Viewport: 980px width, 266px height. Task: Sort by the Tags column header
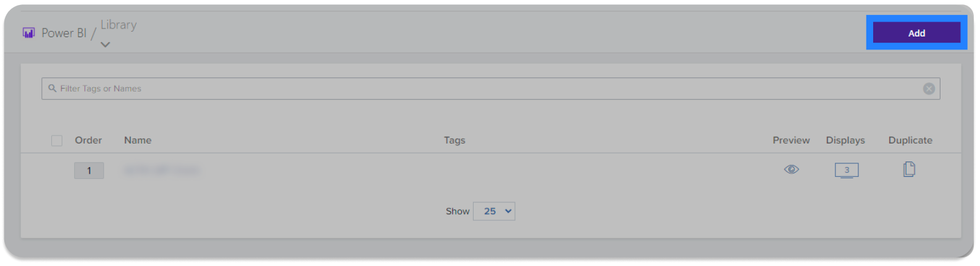click(x=454, y=140)
